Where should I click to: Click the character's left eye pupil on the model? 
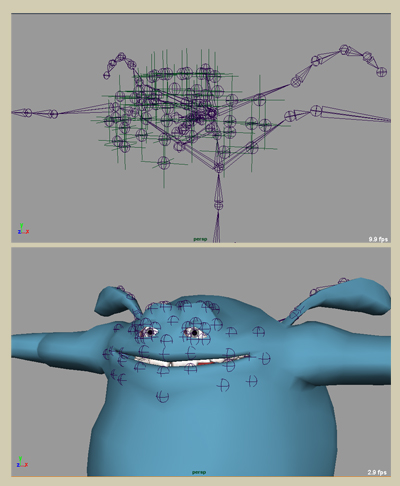point(151,332)
